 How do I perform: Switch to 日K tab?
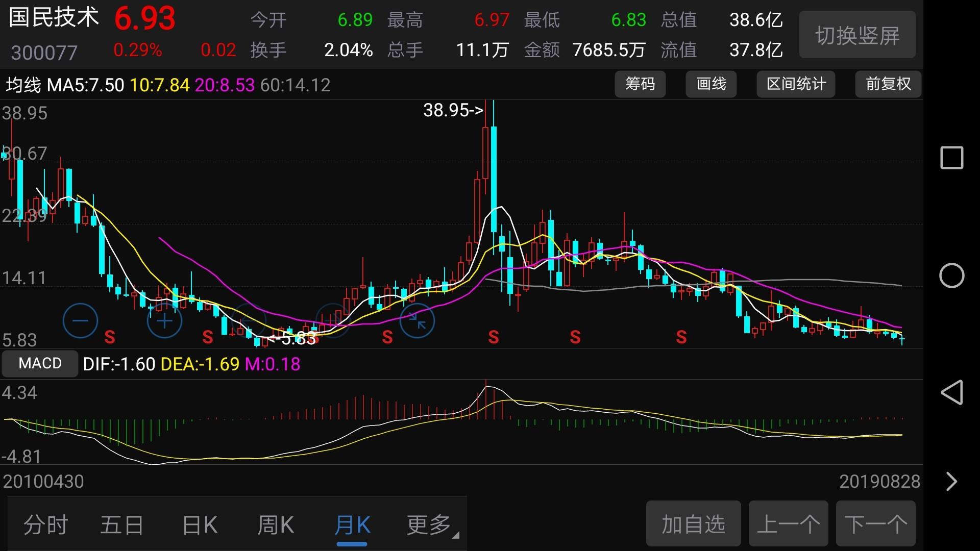coord(200,524)
